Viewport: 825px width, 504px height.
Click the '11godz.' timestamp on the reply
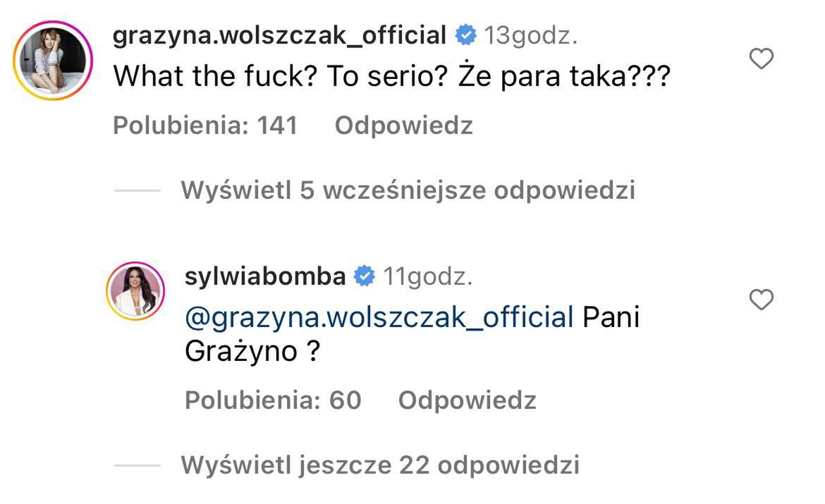click(427, 277)
